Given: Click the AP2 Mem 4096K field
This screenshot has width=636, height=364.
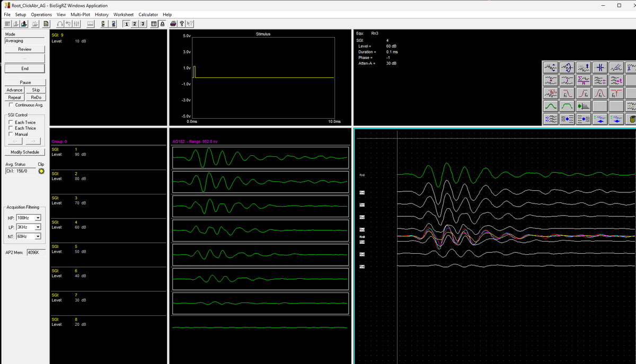Looking at the screenshot, I should pyautogui.click(x=36, y=252).
